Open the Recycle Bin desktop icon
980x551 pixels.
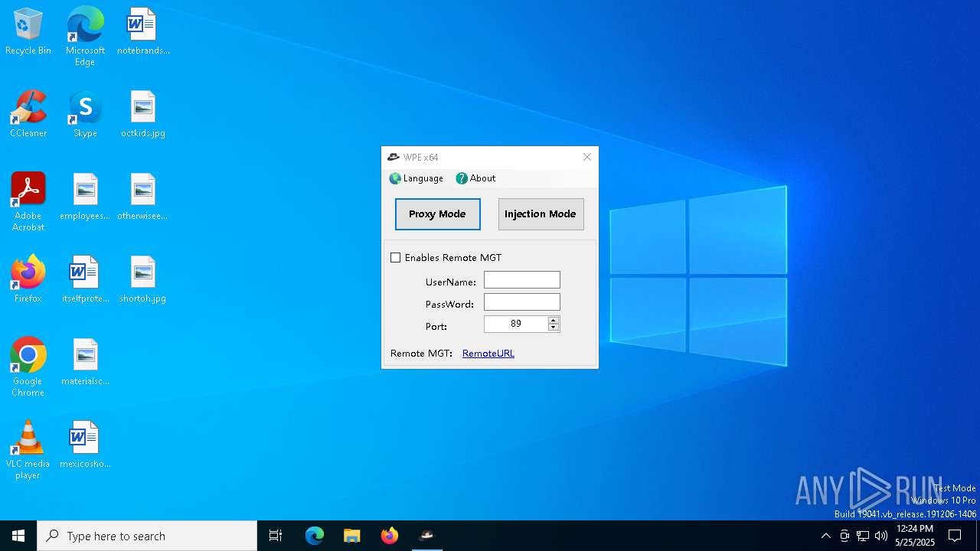[28, 31]
